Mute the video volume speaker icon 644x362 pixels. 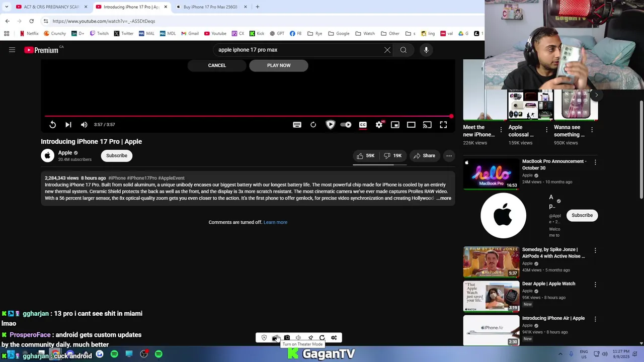point(84,125)
